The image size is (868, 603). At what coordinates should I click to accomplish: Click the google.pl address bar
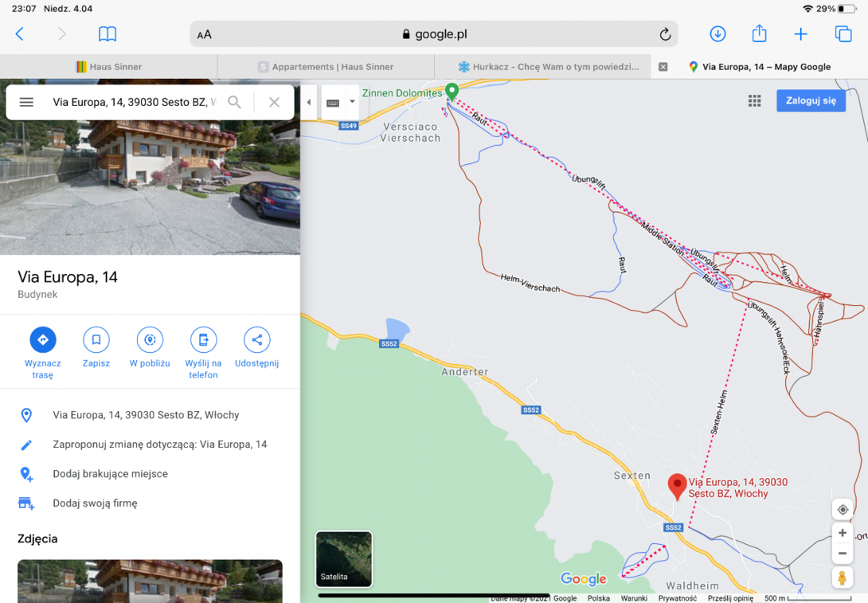pyautogui.click(x=434, y=34)
